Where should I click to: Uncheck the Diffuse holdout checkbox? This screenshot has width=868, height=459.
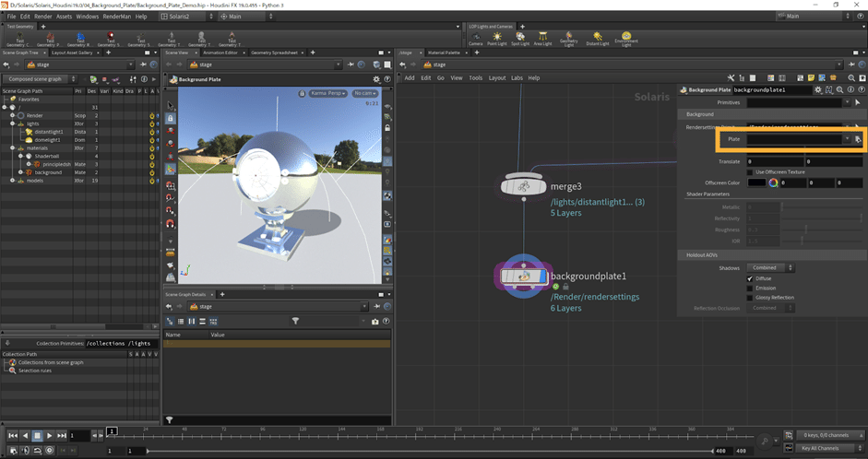[x=750, y=278]
